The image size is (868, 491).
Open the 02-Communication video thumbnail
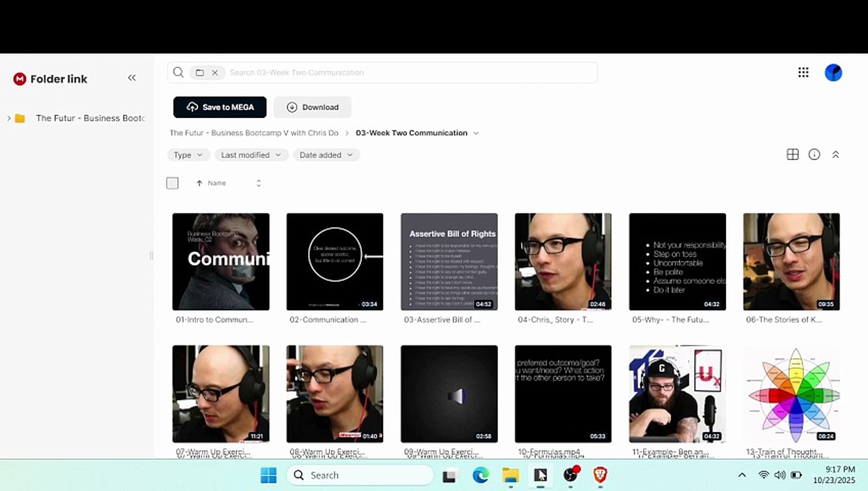335,262
